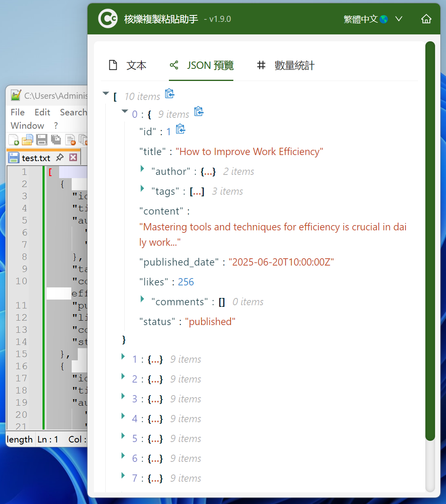Collapse item 0 object node
This screenshot has height=504, width=446.
click(x=125, y=111)
